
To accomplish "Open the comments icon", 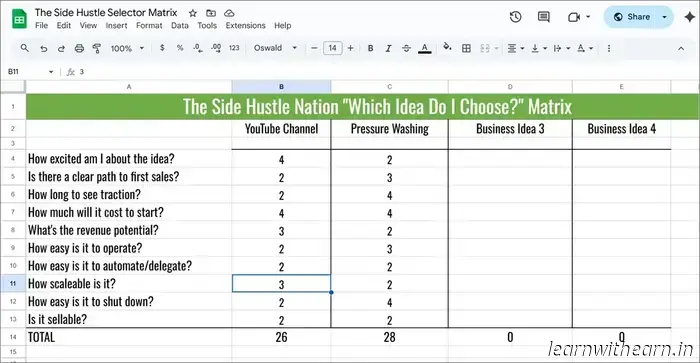I will pos(544,17).
